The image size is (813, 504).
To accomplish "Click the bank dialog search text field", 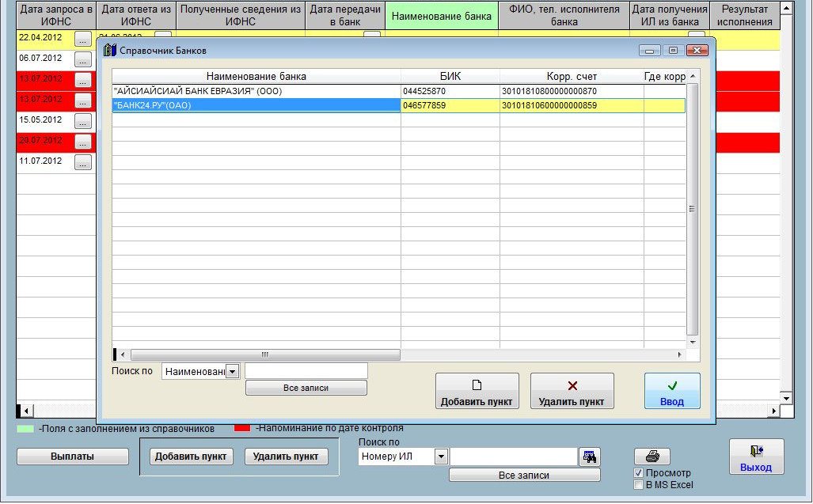I will tap(306, 371).
